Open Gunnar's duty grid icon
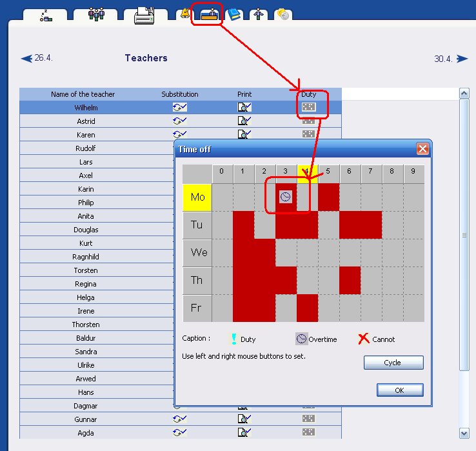The width and height of the screenshot is (476, 451). coord(309,419)
